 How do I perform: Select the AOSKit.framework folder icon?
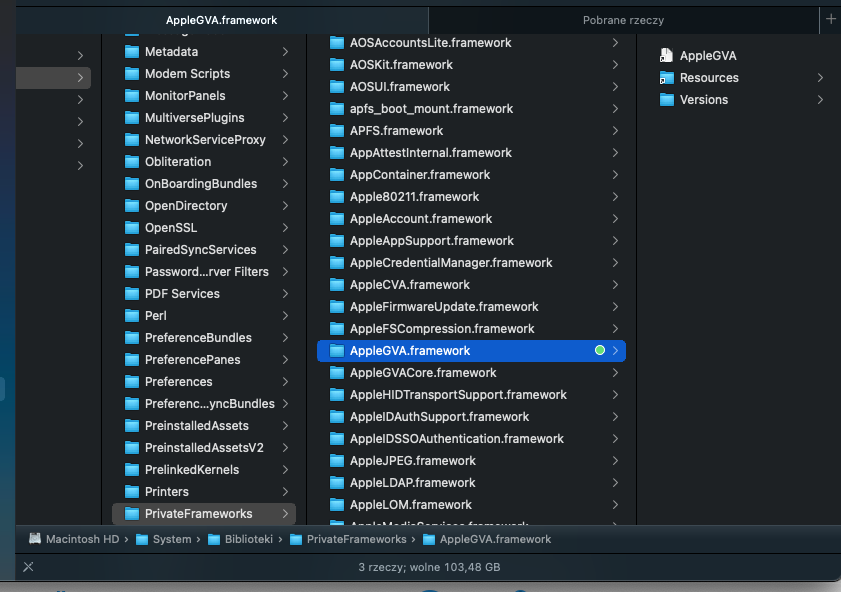click(337, 65)
